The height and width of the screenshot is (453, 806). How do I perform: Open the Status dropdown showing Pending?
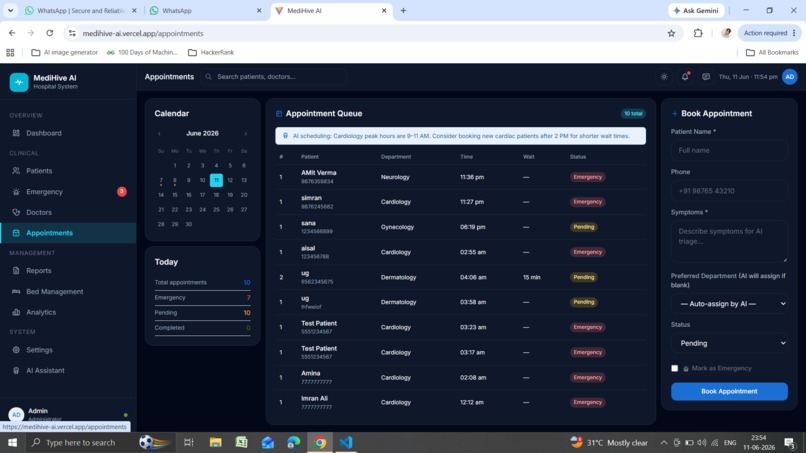729,343
